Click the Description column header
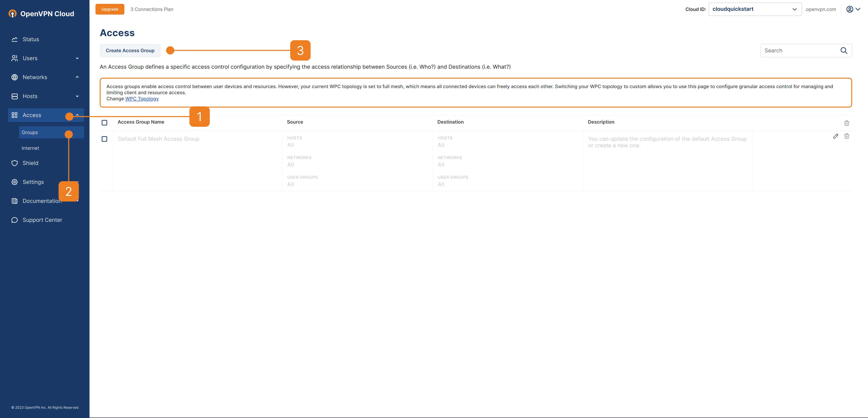This screenshot has width=868, height=418. tap(601, 122)
